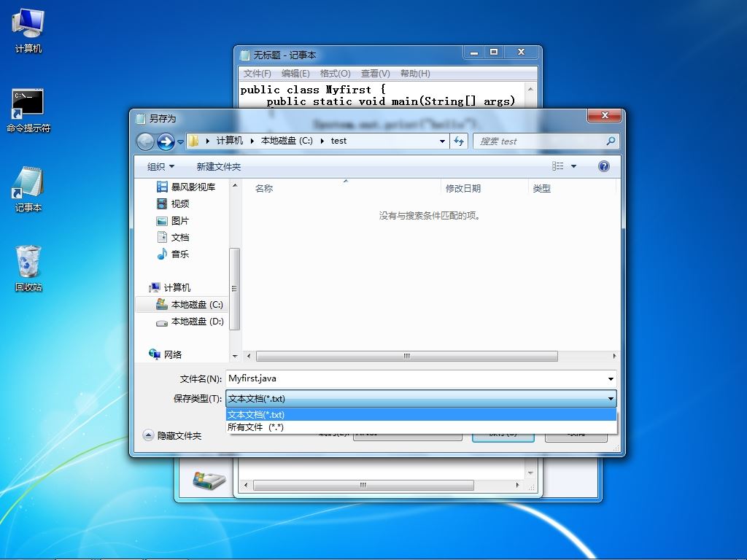747x560 pixels.
Task: Launch the 命令提示符 desktop shortcut
Action: pos(28,111)
